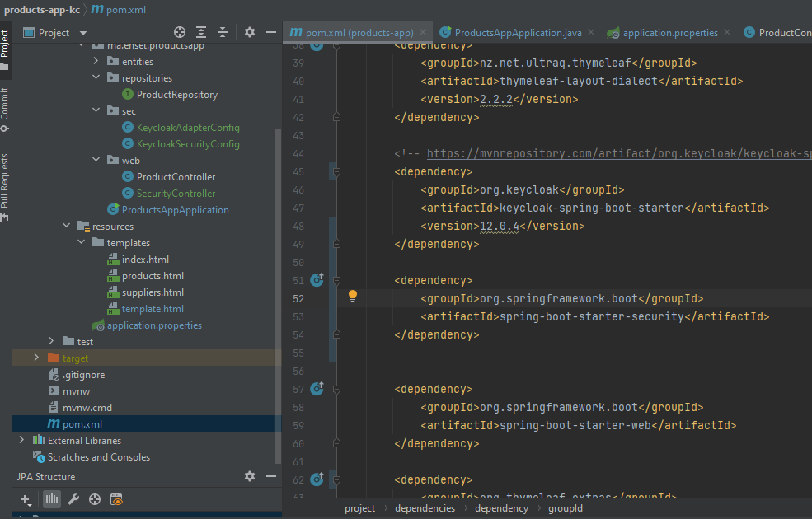Image resolution: width=812 pixels, height=519 pixels.
Task: Collapse fold marker on line 51 dependency
Action: pos(336,280)
